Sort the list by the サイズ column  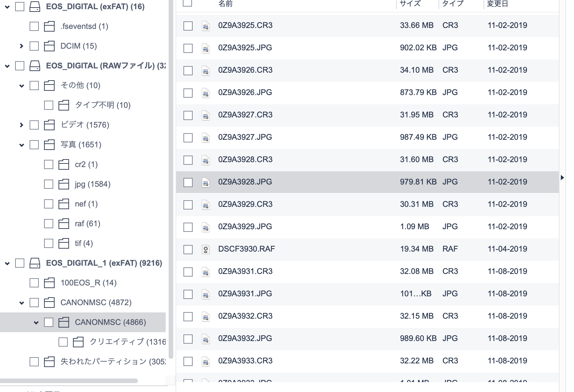click(410, 4)
